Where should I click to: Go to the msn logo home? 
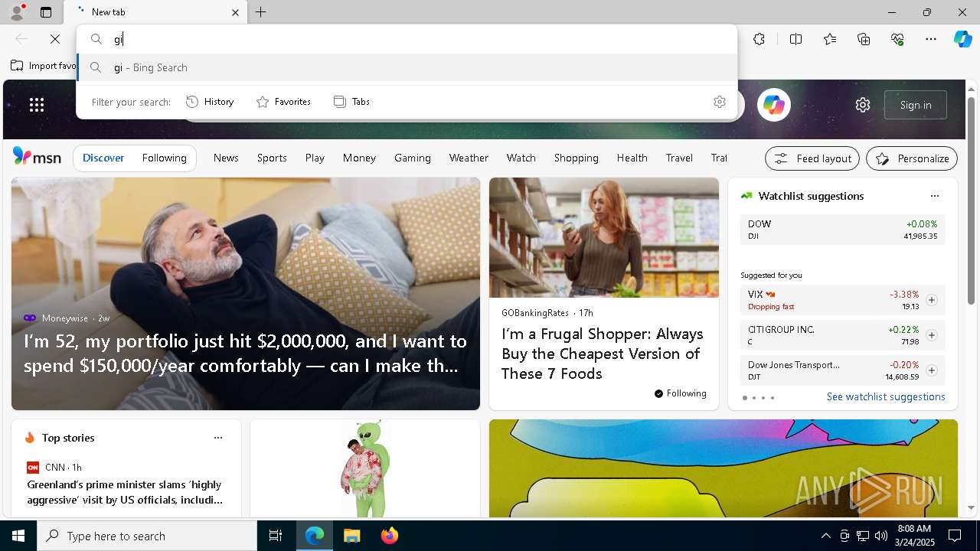tap(37, 157)
